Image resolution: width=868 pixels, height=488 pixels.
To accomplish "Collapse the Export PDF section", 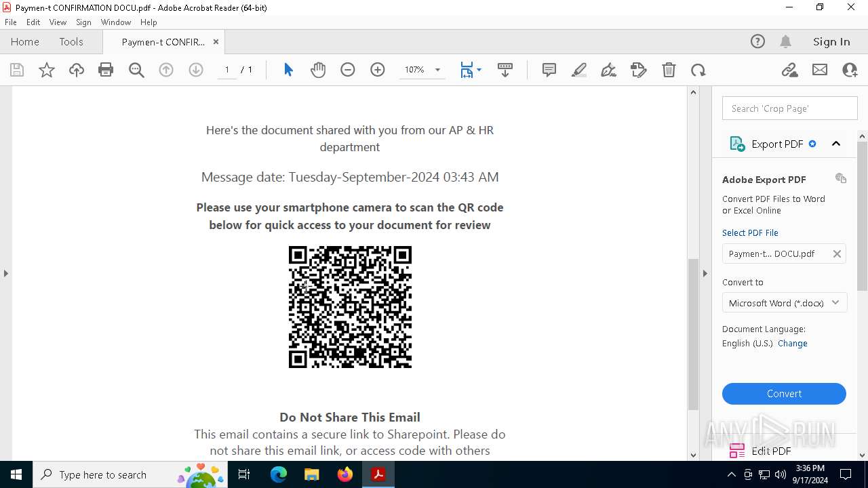I will (836, 144).
